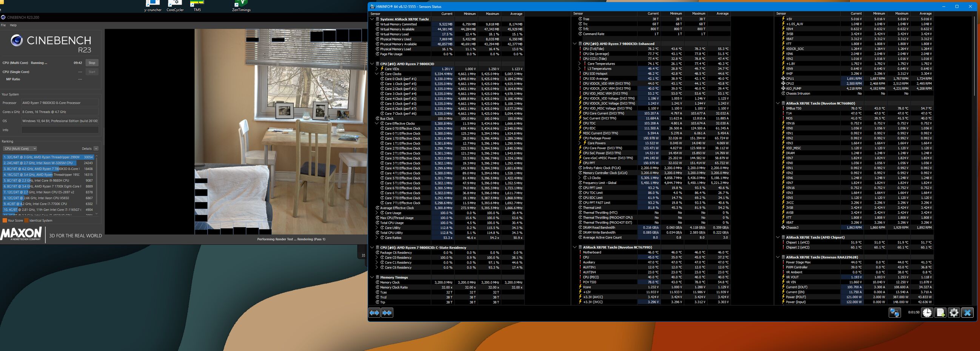
Task: Close sensors with the blue X icon
Action: 968,312
